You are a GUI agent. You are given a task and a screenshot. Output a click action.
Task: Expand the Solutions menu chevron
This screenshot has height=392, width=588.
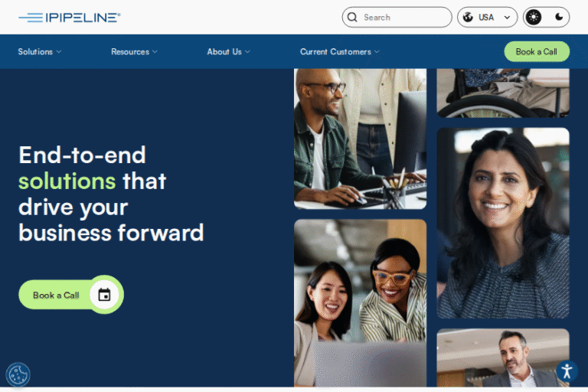point(59,52)
